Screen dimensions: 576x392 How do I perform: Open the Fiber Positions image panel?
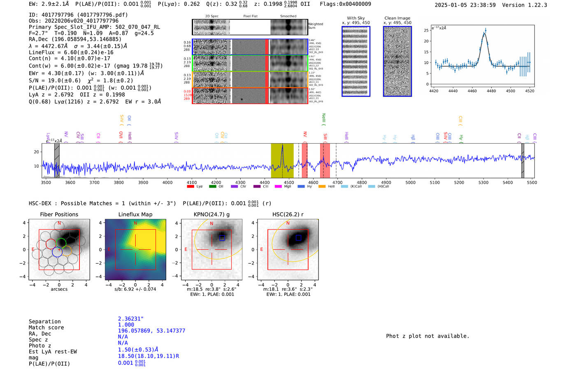coord(59,249)
